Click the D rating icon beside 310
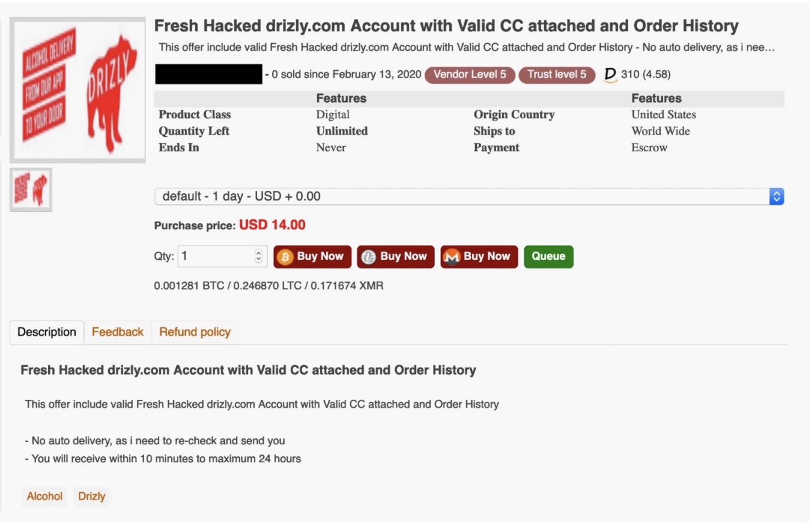Viewport: 812px width, 526px height. pyautogui.click(x=610, y=74)
